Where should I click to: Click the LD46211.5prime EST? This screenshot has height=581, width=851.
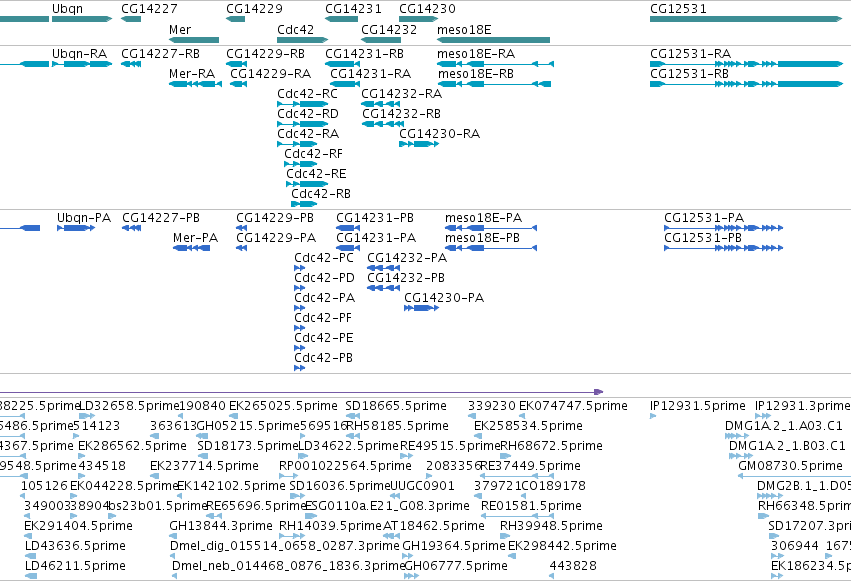(31, 576)
